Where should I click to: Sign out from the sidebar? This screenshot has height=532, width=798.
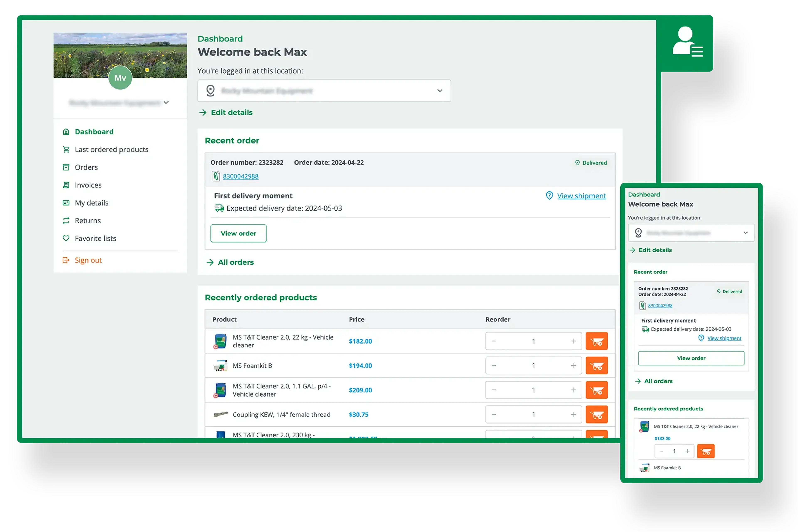pos(88,260)
